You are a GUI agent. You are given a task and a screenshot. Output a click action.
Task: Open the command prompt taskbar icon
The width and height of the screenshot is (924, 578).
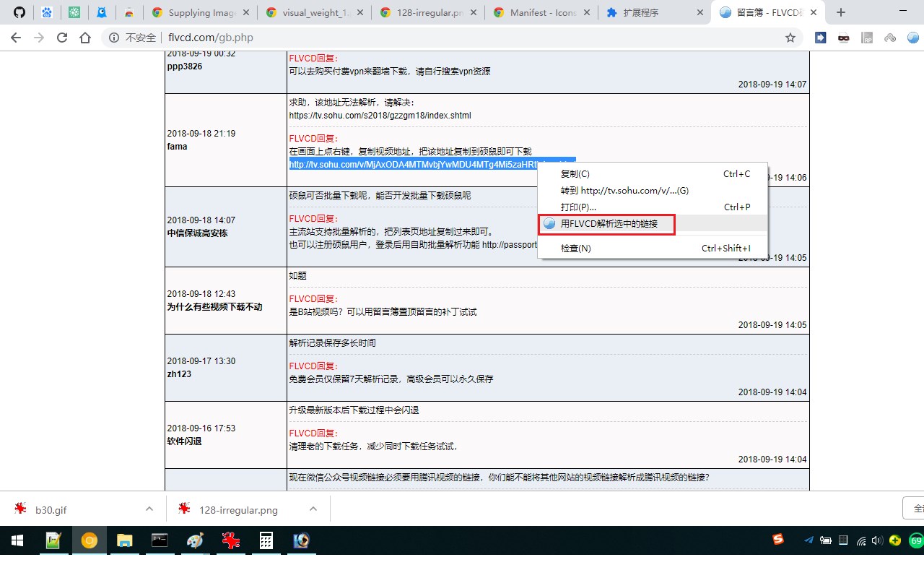[160, 540]
